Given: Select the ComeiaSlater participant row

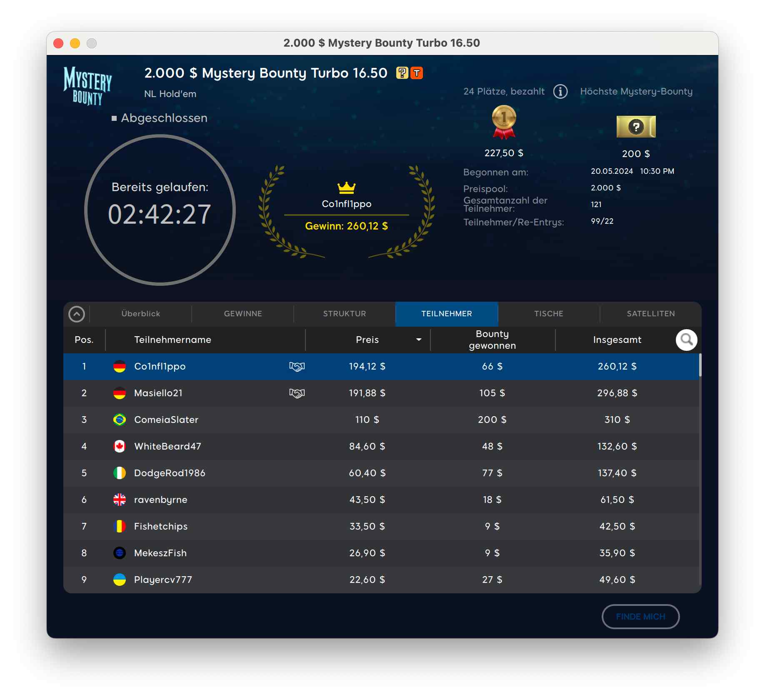Looking at the screenshot, I should tap(375, 420).
